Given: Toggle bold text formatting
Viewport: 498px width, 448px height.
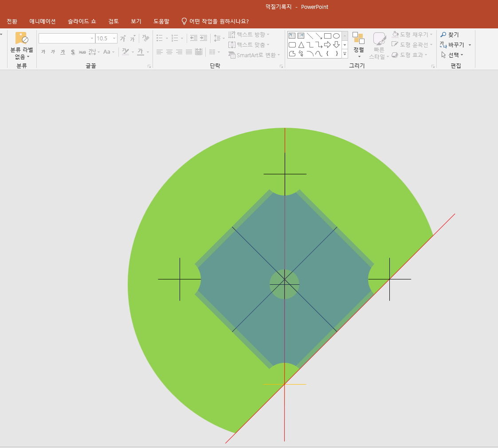Looking at the screenshot, I should [x=43, y=52].
